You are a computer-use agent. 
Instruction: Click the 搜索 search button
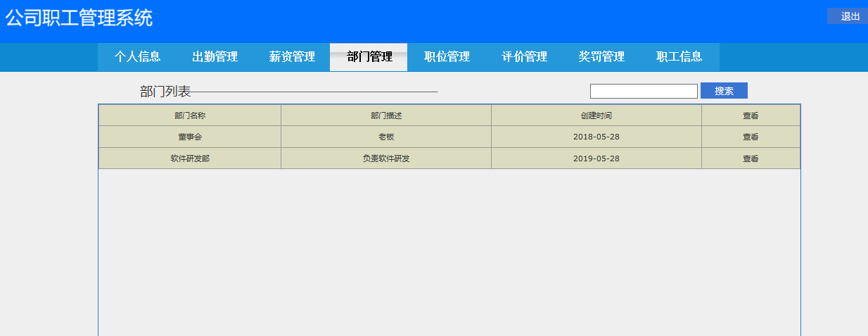pyautogui.click(x=724, y=91)
